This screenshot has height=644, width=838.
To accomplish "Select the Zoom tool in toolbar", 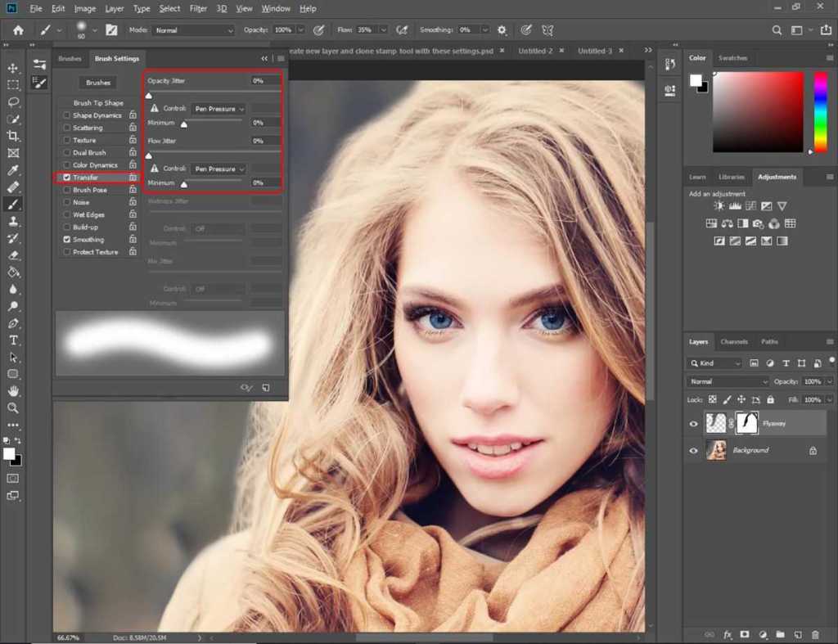I will (13, 408).
